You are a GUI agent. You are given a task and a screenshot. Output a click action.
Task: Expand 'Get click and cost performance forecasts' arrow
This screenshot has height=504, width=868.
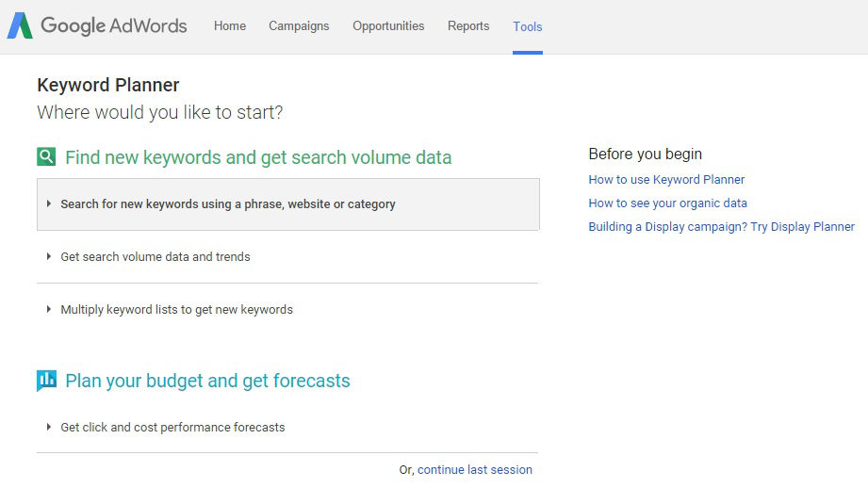pos(49,427)
